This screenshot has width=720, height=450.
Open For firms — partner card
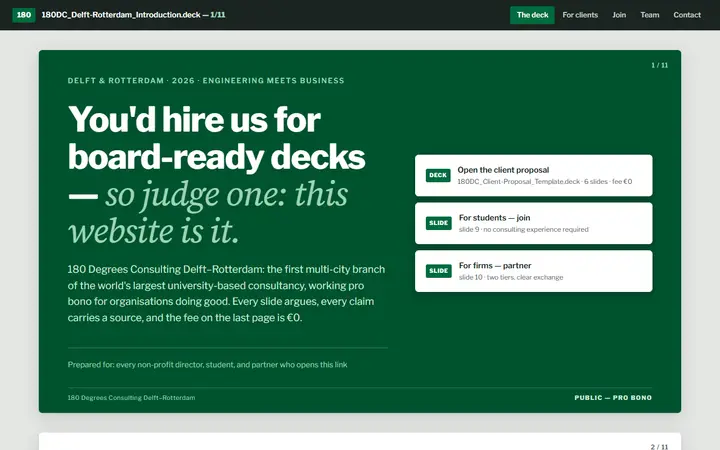click(x=534, y=271)
